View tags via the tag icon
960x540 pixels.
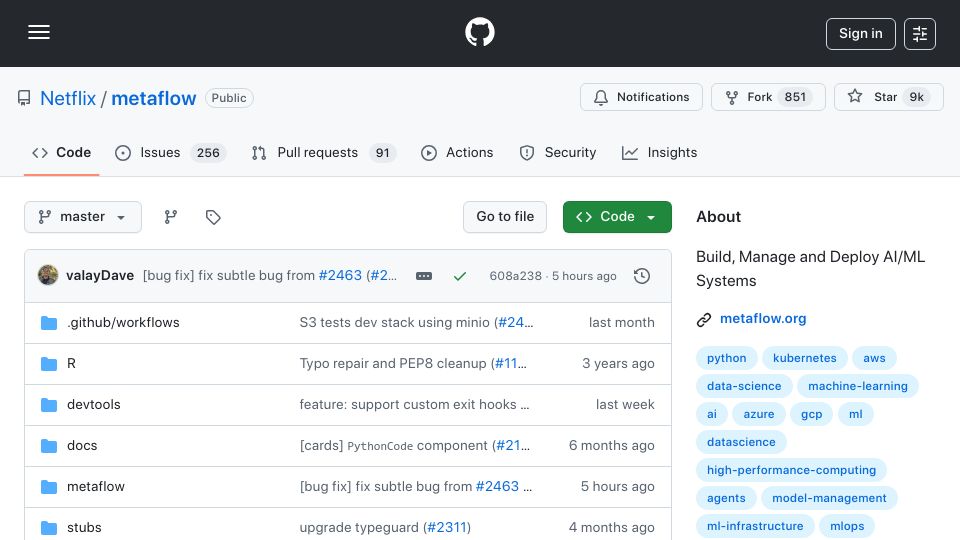[213, 217]
